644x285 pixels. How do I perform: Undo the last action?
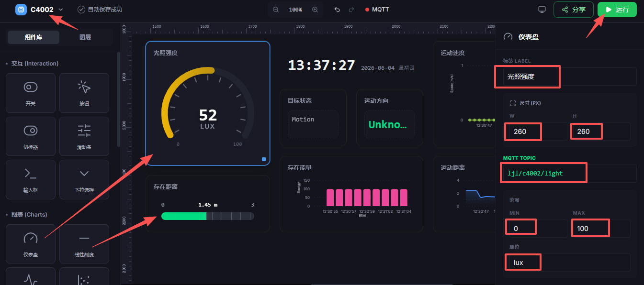pos(337,10)
